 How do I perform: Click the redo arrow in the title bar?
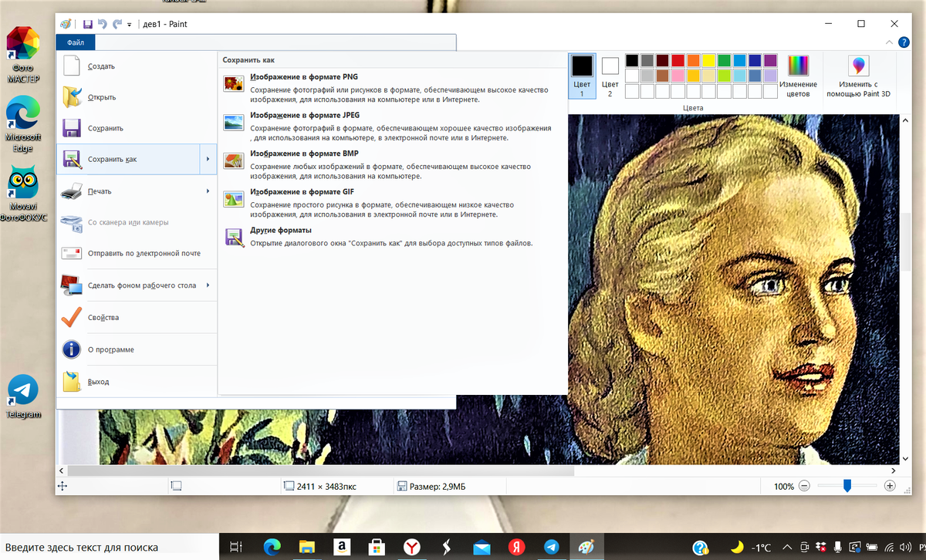117,25
